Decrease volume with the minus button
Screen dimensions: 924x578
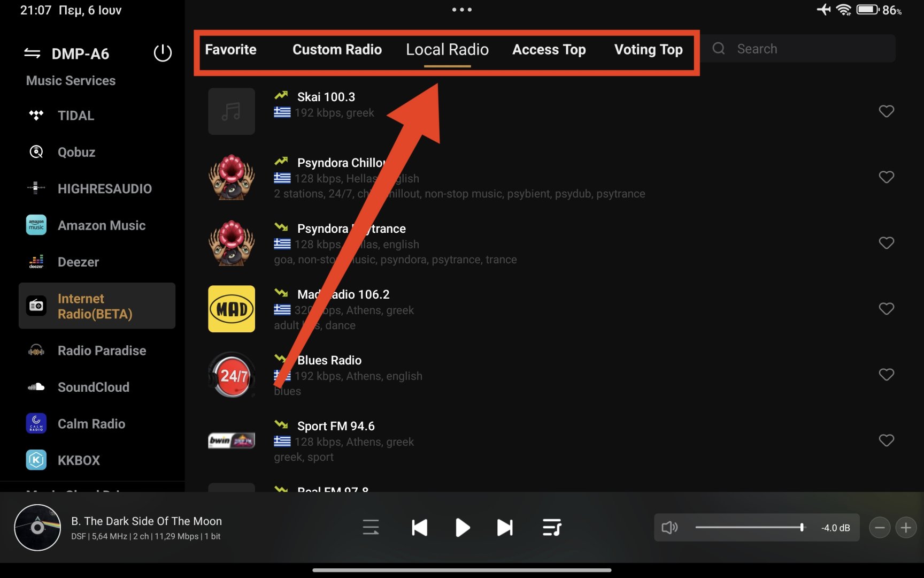click(x=880, y=528)
